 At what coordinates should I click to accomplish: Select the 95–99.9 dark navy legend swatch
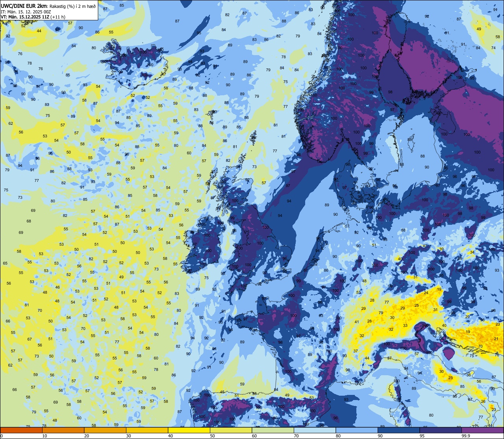(x=441, y=430)
